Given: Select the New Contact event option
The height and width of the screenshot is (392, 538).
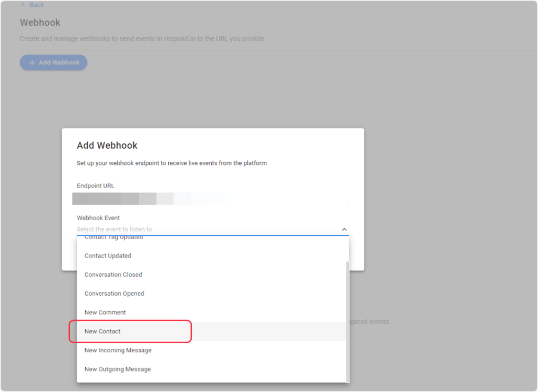Looking at the screenshot, I should click(x=103, y=332).
